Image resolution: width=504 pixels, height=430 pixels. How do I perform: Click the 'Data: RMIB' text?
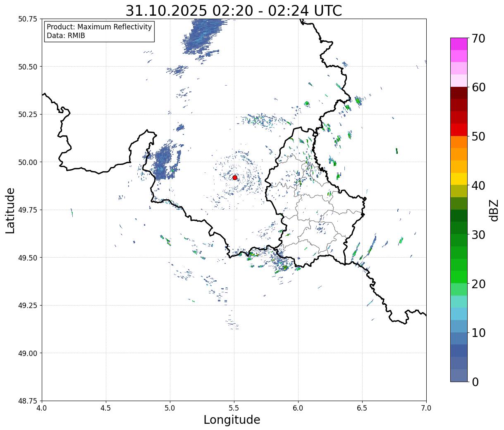(66, 36)
